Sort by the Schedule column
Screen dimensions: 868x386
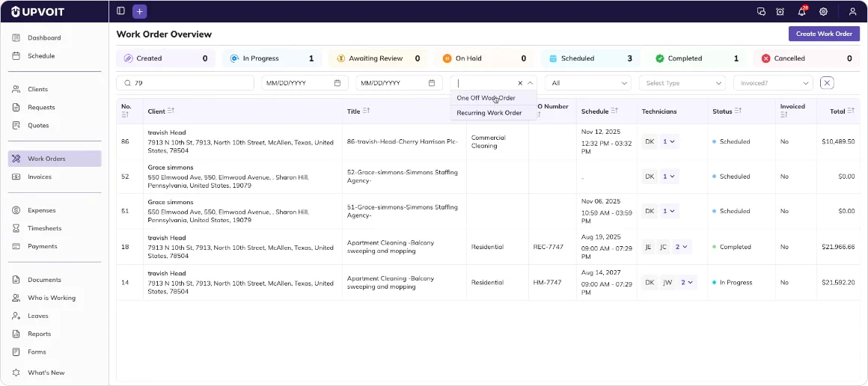coord(614,111)
